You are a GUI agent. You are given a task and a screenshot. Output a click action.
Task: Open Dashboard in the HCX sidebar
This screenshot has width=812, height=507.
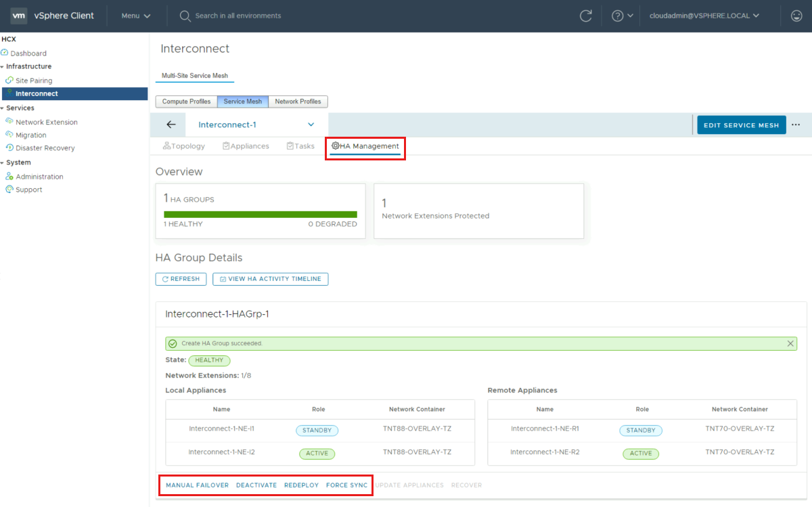click(x=28, y=53)
